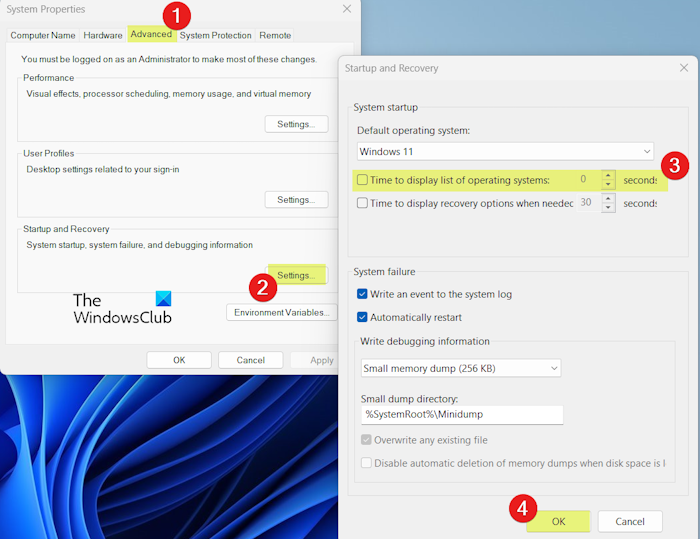The width and height of the screenshot is (700, 539).
Task: Click the recovery options seconds field
Action: [x=588, y=203]
